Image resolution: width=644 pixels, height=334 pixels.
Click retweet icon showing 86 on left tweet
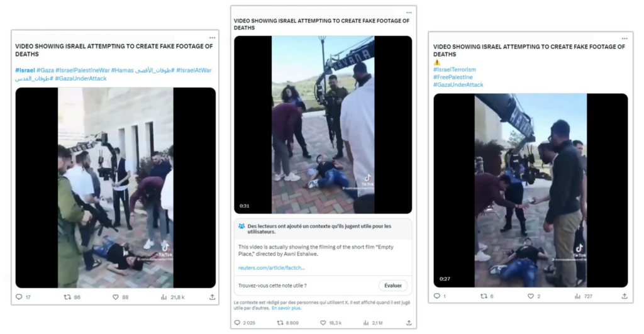(67, 297)
